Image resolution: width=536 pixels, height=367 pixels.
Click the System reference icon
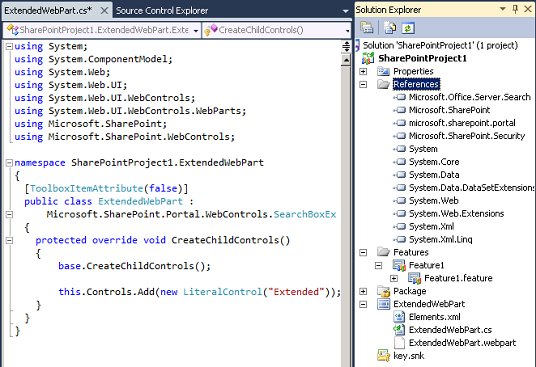(x=400, y=149)
